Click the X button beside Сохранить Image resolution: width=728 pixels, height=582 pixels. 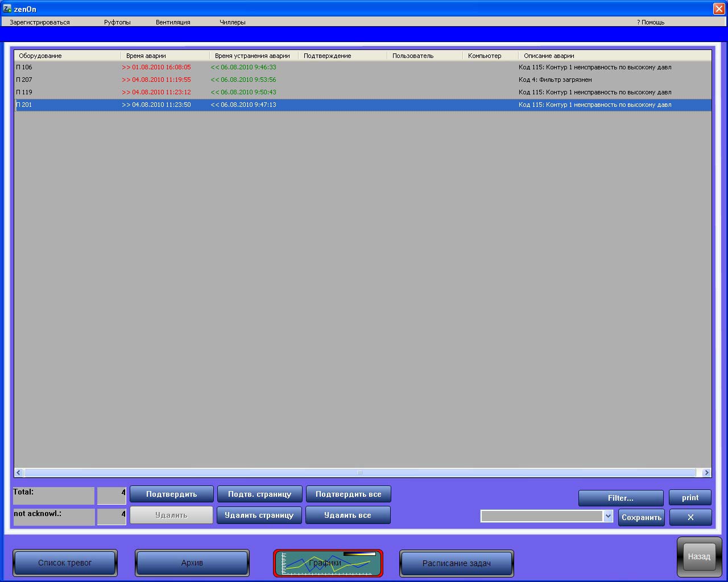[x=690, y=517]
